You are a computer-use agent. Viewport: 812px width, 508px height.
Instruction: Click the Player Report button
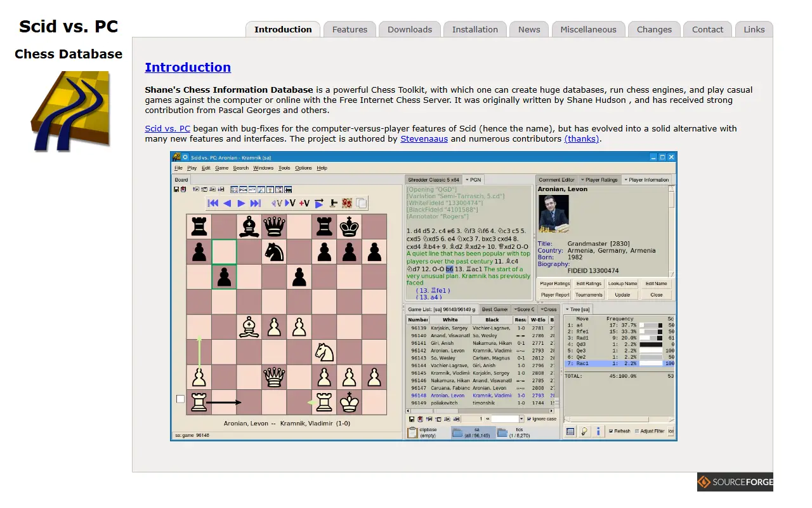point(555,295)
